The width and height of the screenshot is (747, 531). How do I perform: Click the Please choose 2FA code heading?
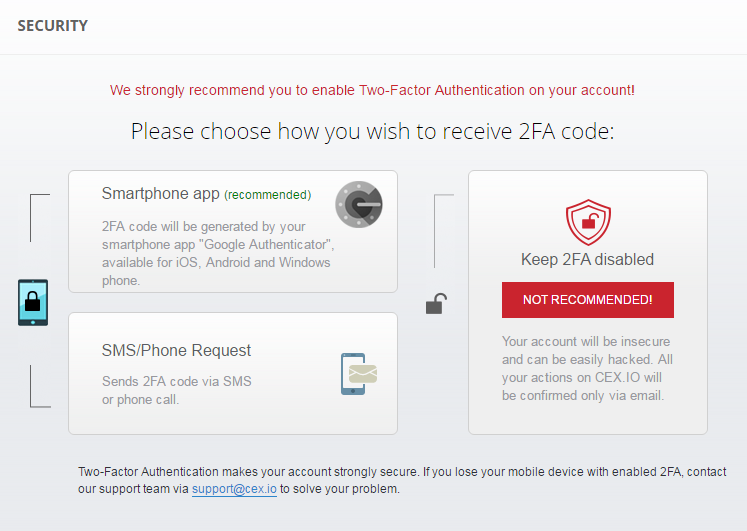(373, 131)
